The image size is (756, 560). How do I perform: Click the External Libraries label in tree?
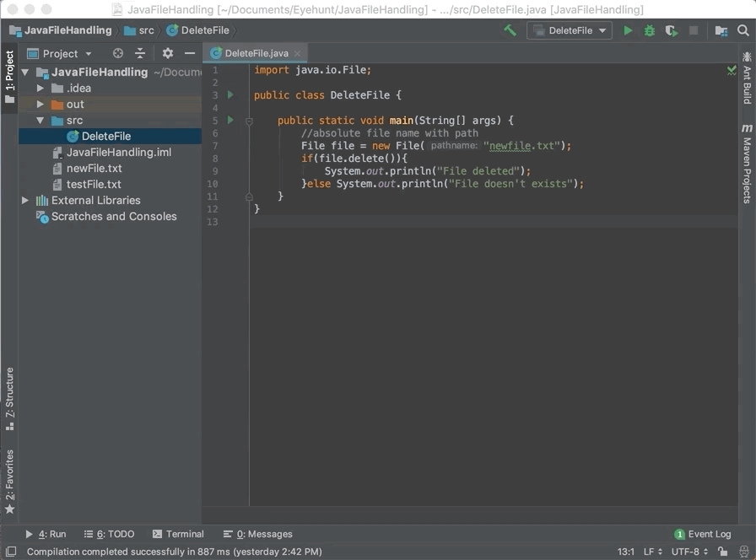[x=95, y=200]
